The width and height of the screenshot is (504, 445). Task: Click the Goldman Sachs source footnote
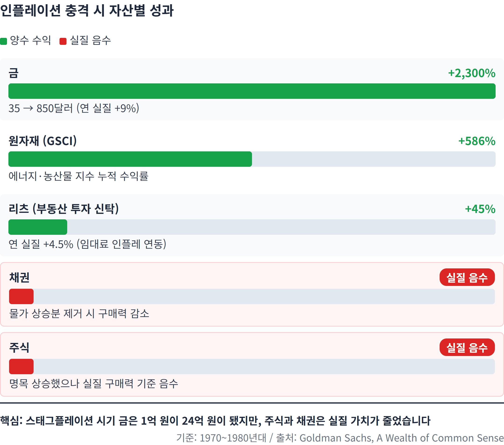(340, 438)
